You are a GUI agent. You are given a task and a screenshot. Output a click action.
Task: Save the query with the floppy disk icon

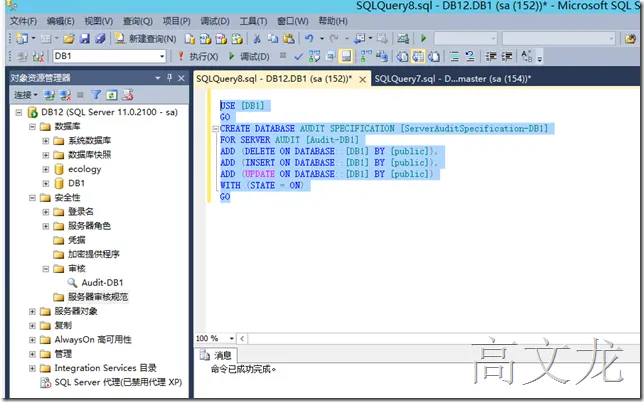click(x=85, y=39)
